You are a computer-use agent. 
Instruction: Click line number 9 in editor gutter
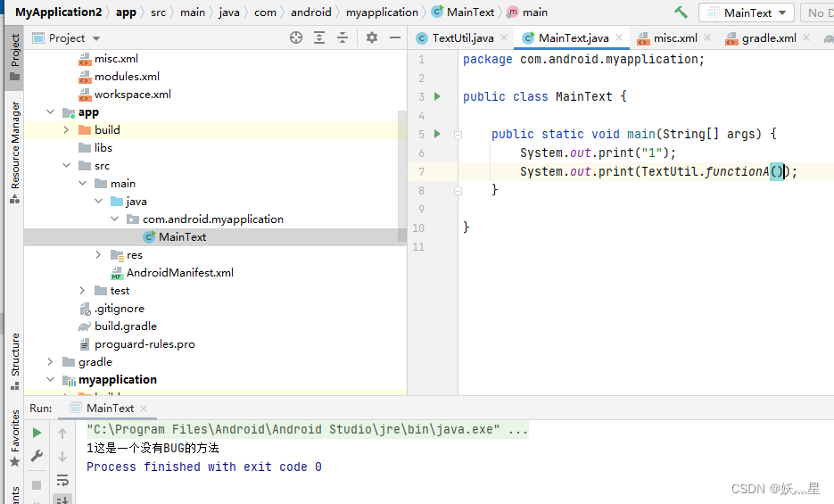point(421,209)
